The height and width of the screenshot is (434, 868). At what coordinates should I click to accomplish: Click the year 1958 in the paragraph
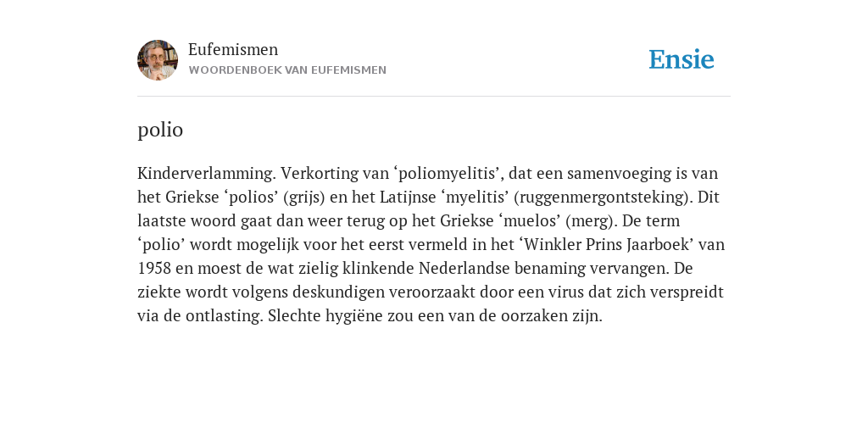click(154, 269)
